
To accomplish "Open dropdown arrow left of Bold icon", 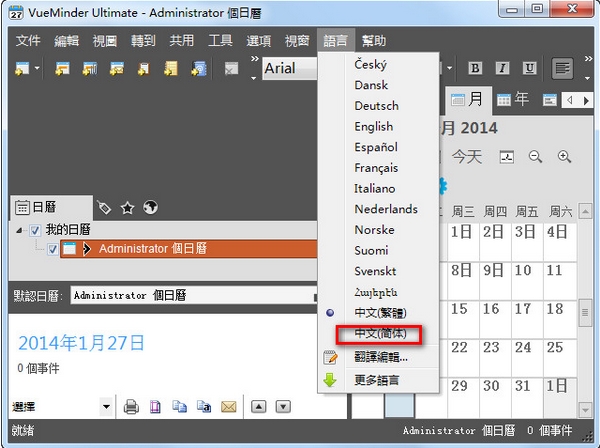I will pos(449,68).
